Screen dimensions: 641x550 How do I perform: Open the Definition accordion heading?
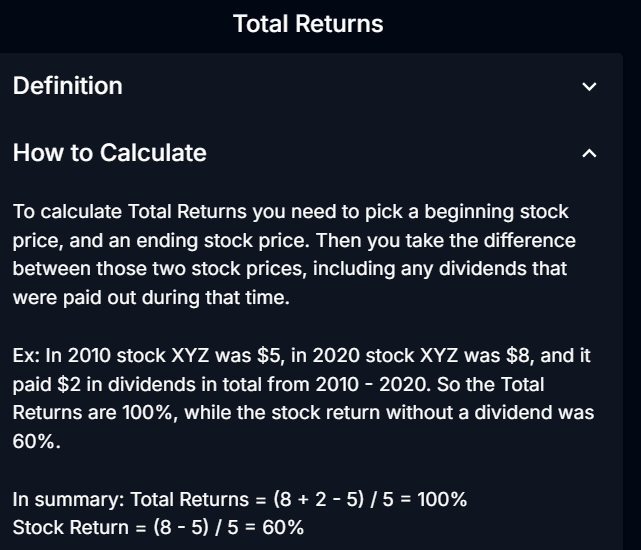pyautogui.click(x=68, y=86)
